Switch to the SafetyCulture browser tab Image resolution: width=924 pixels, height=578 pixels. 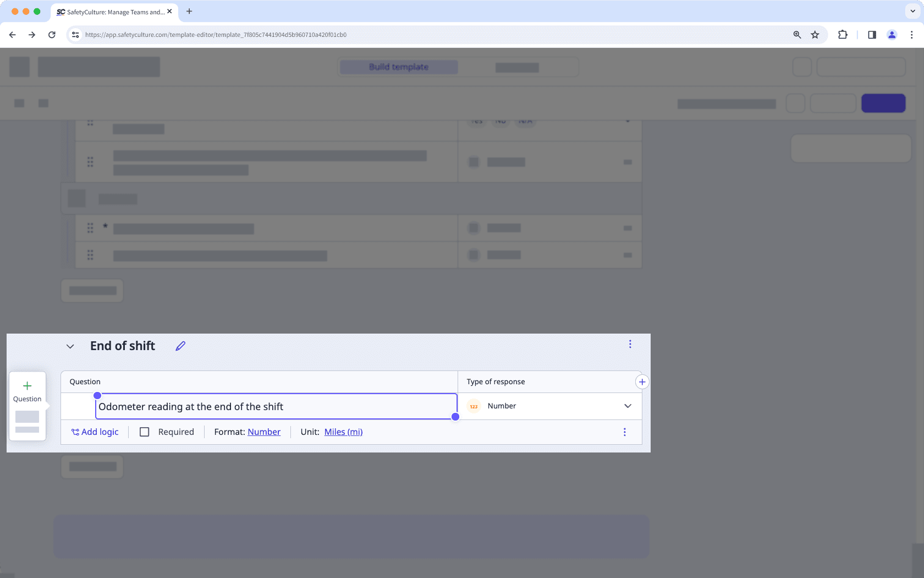110,11
